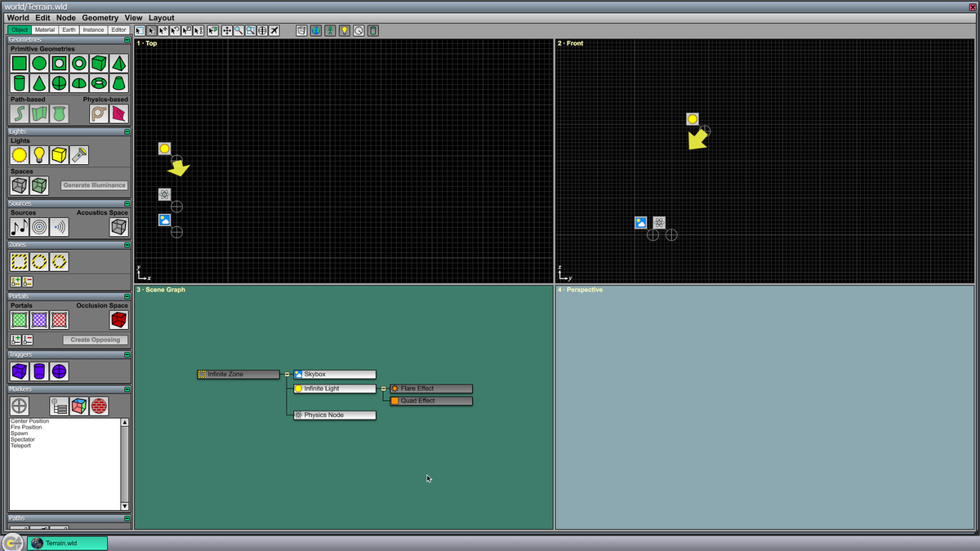Collapse the Infinite Light node children
Image resolution: width=980 pixels, height=551 pixels.
coord(383,389)
